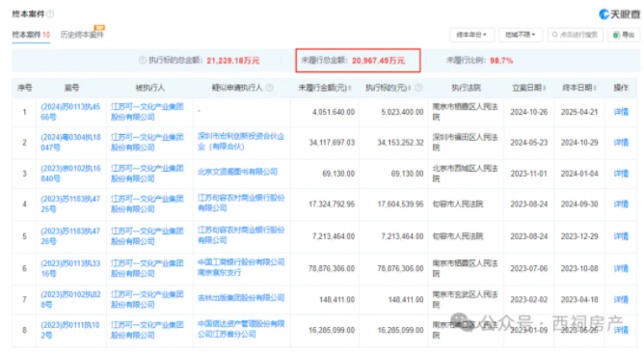
Task: Click unfulfilled amount 34,117,697.03
Action: click(x=332, y=143)
